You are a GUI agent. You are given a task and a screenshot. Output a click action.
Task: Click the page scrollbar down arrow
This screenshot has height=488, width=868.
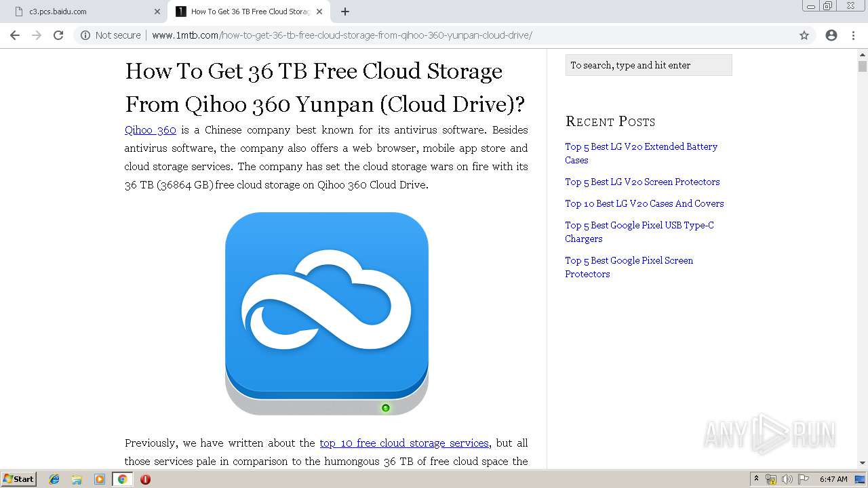point(863,463)
